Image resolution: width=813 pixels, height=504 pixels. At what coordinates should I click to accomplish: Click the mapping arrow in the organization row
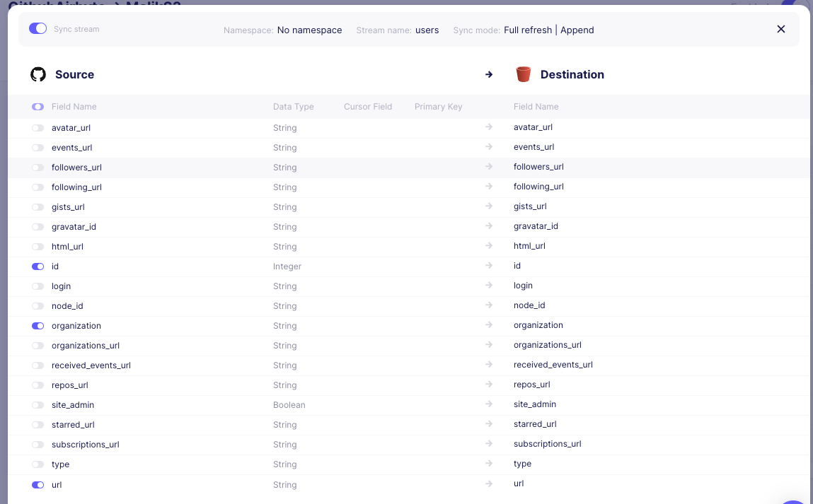pos(488,325)
